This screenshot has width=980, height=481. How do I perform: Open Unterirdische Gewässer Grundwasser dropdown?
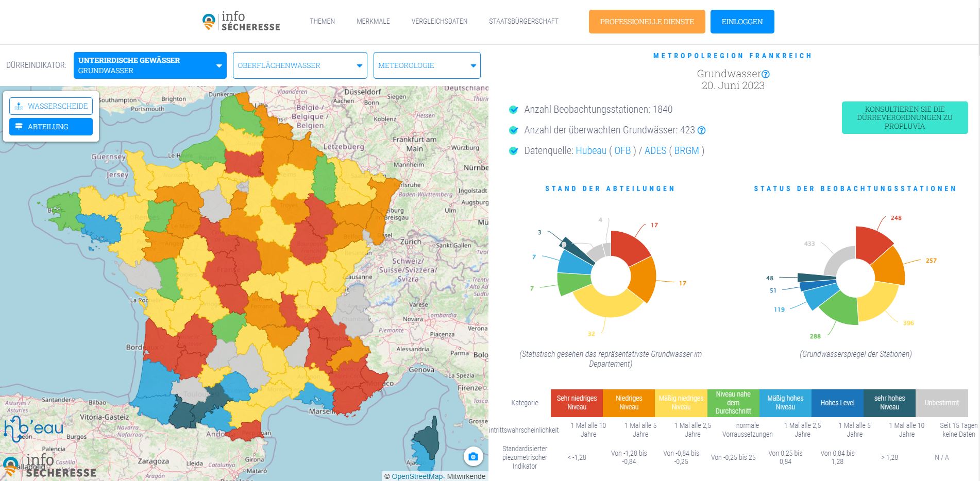pos(150,65)
